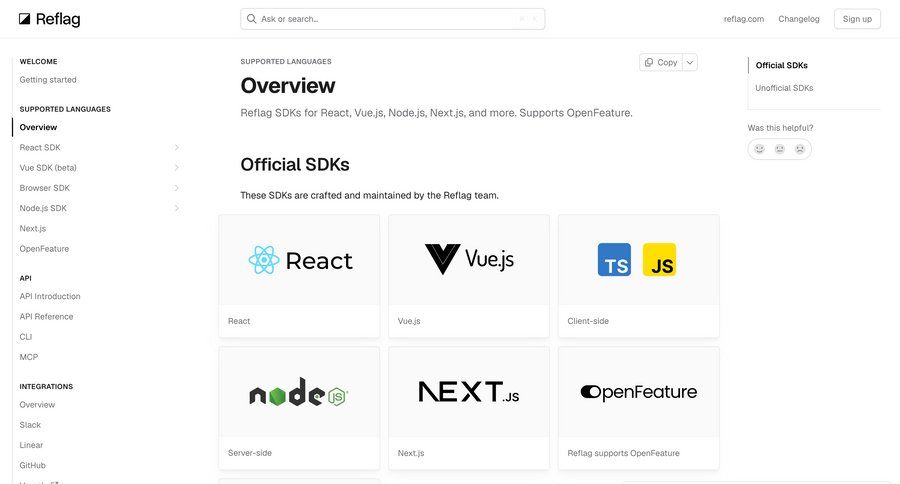Jump to Unofficial SDKs section
Image resolution: width=900 pixels, height=484 pixels.
coord(784,88)
